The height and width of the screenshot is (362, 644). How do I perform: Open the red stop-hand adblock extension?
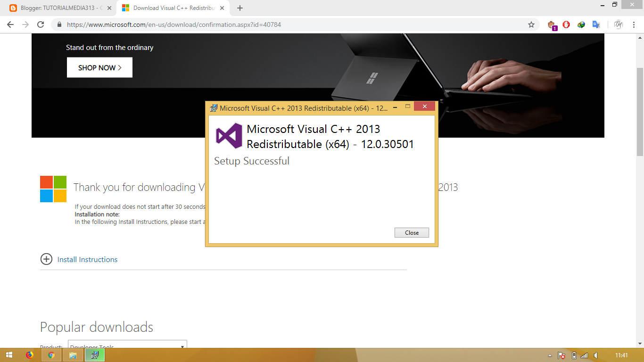click(x=566, y=25)
